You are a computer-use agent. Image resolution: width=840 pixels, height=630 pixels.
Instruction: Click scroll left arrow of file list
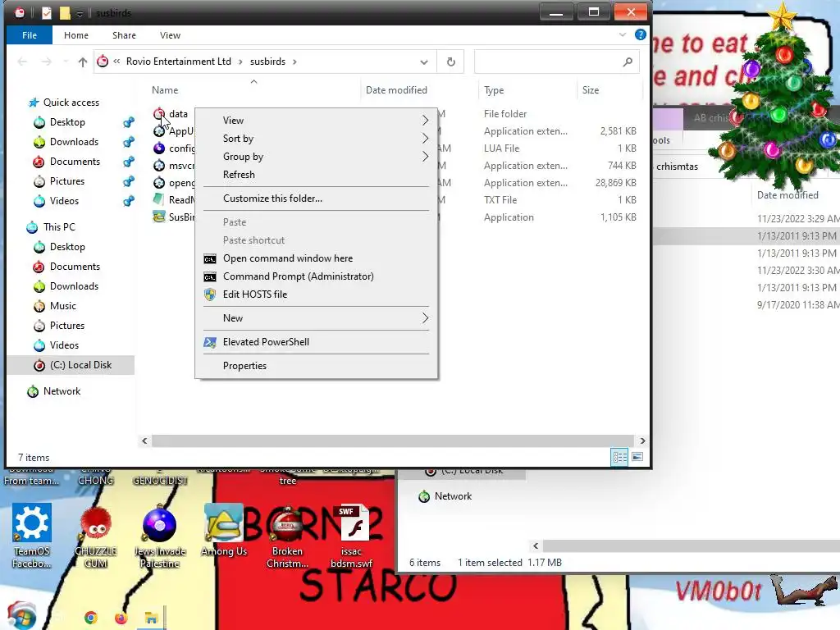[x=144, y=441]
